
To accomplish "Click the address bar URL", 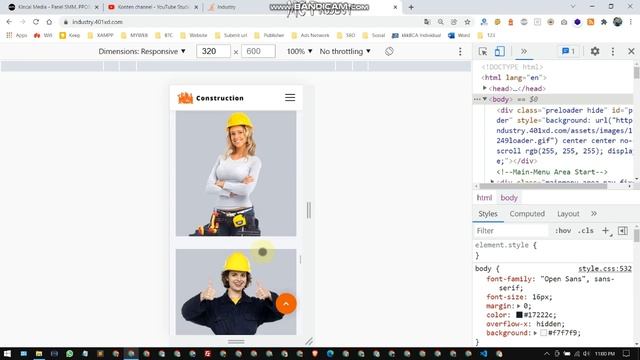I will tap(97, 22).
